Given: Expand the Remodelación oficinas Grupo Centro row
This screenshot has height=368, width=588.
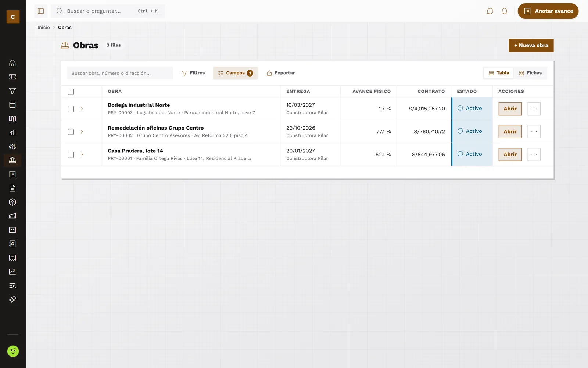Looking at the screenshot, I should [x=82, y=132].
